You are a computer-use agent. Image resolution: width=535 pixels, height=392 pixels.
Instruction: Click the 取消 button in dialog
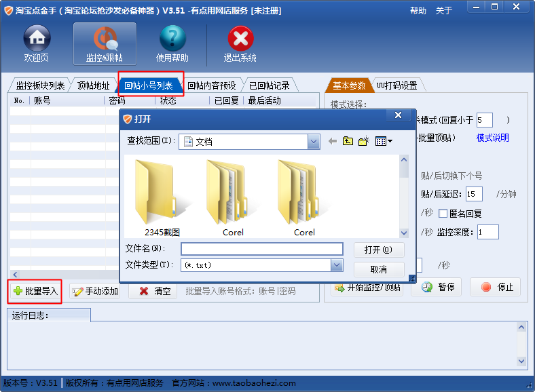pos(379,270)
